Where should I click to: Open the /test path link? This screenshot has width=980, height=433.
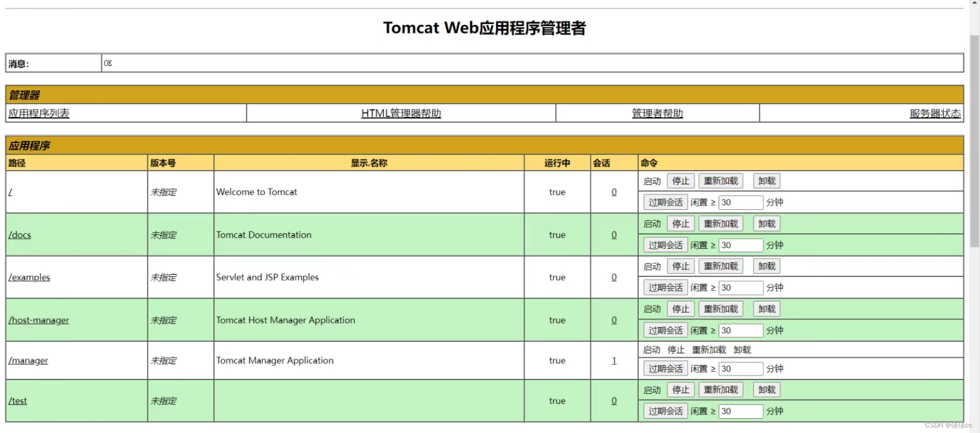[x=18, y=401]
